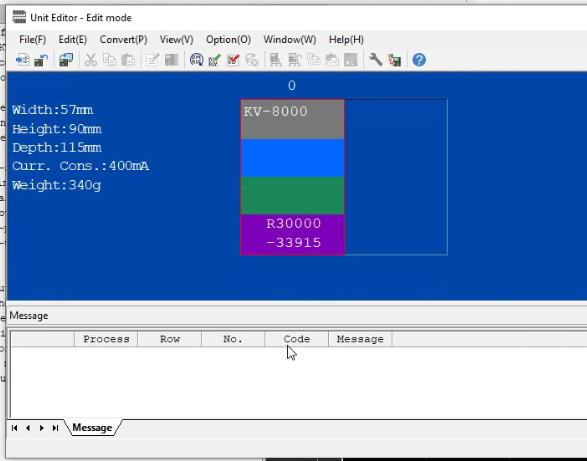Open the Convert(P) menu
Screen dimensions: 587x461
pos(124,40)
